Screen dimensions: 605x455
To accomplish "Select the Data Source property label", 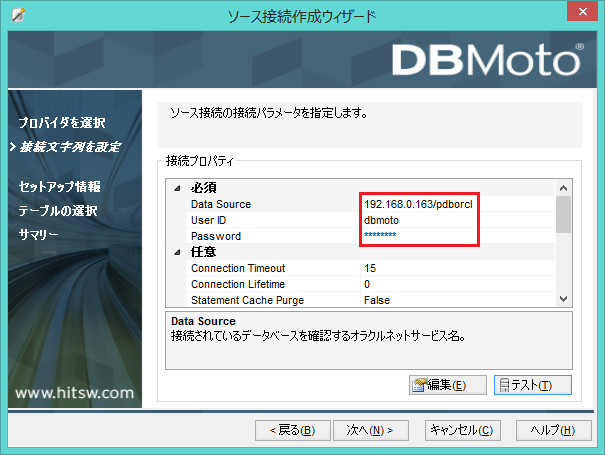I will click(x=221, y=204).
